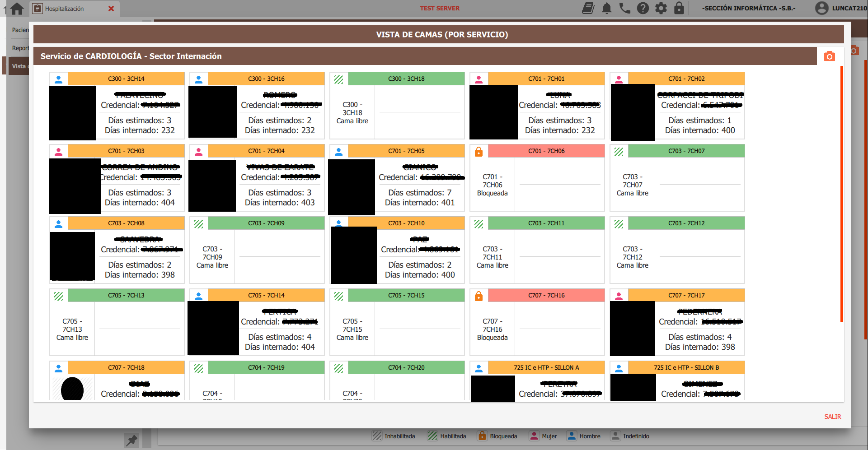Open the settings gear icon
The height and width of the screenshot is (450, 868).
click(x=661, y=8)
